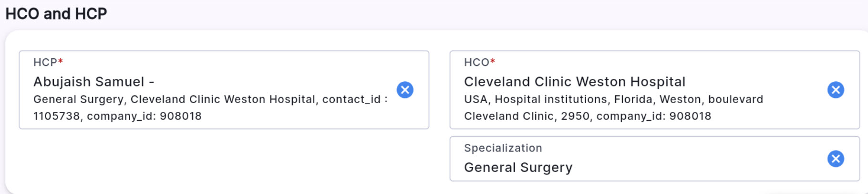
Task: Clear the General Surgery specialization value
Action: (836, 159)
